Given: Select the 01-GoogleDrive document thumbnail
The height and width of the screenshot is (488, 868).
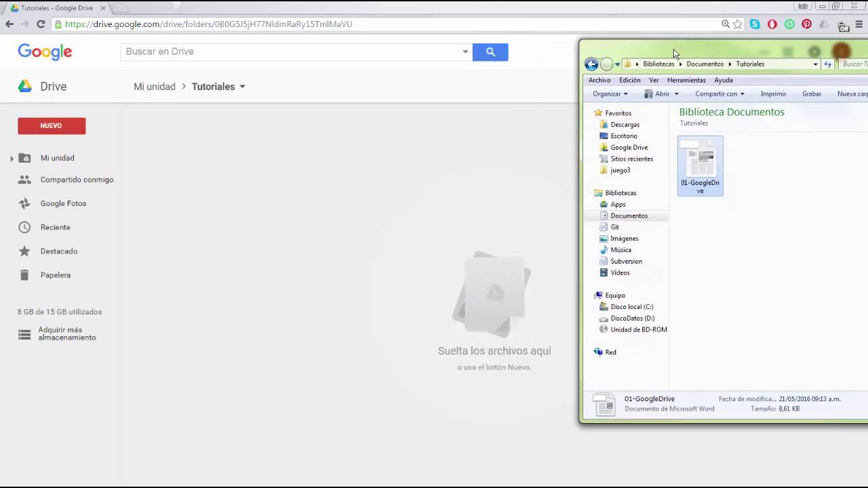Looking at the screenshot, I should (x=701, y=166).
